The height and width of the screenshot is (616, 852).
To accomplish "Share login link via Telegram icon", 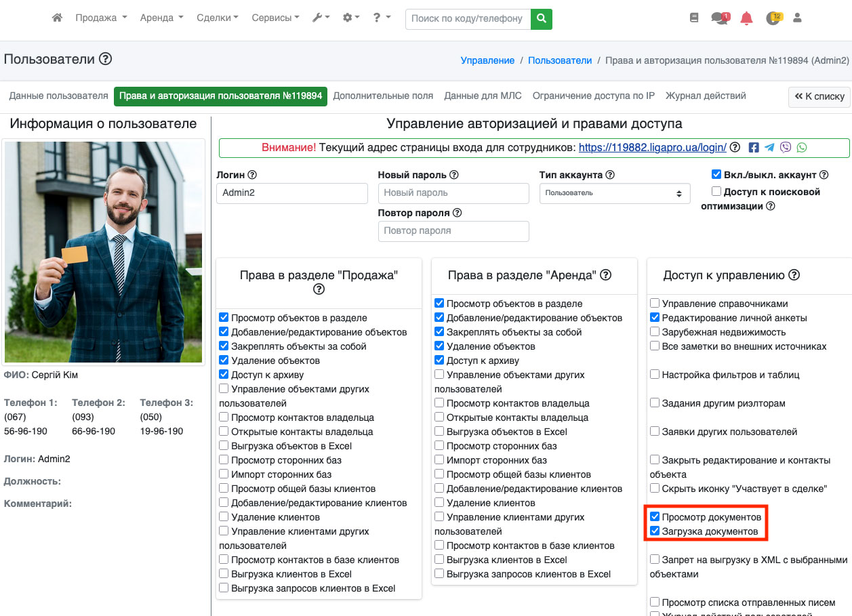I will pos(769,148).
